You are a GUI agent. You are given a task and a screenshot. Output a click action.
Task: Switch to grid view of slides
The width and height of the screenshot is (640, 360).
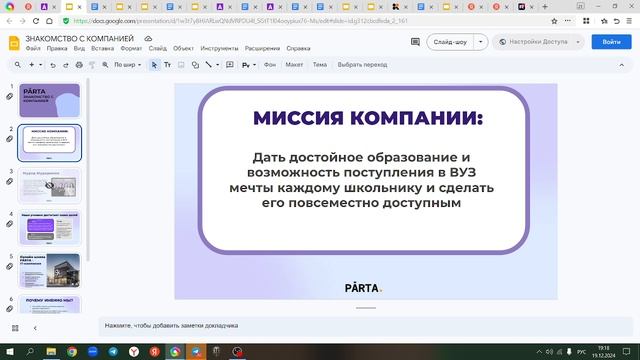pos(15,328)
